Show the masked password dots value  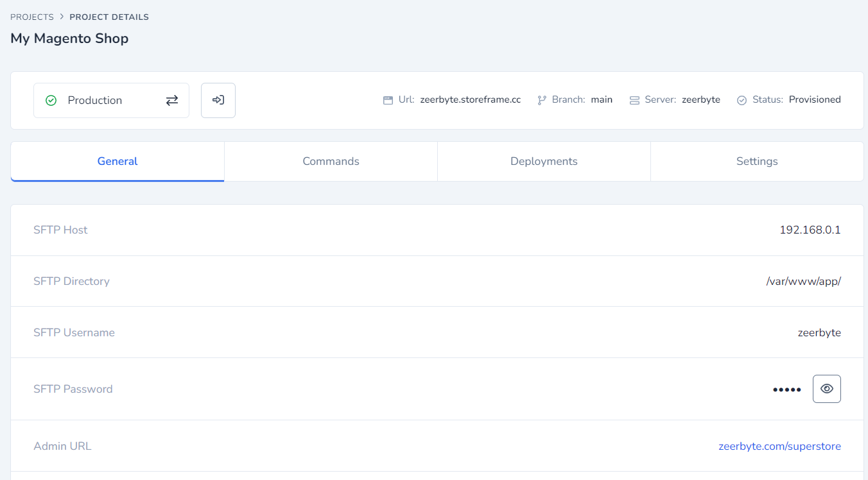[x=786, y=388]
